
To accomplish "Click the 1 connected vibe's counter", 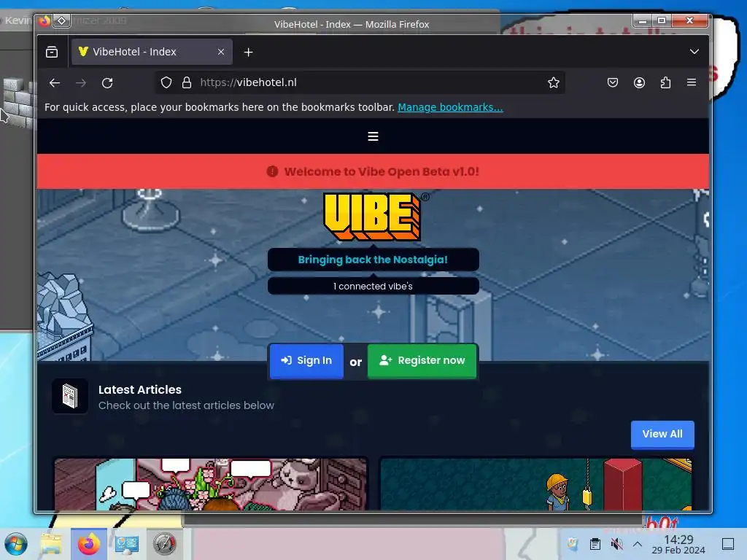I will tap(373, 286).
